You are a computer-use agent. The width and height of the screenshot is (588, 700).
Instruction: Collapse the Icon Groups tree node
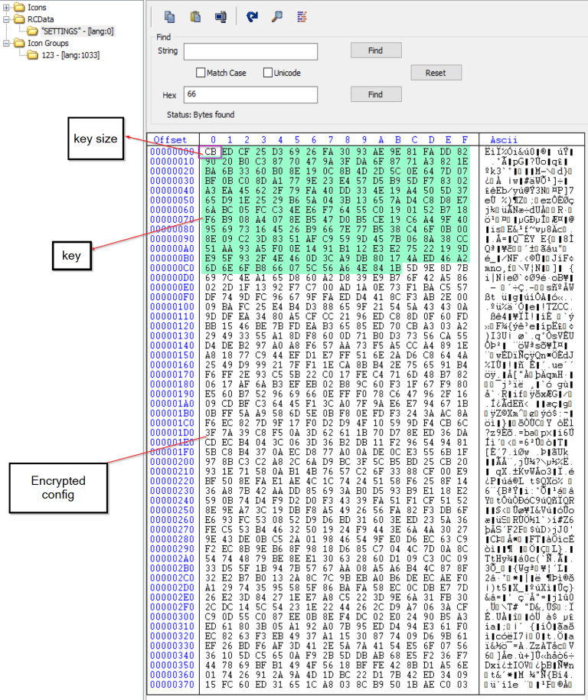coord(6,44)
